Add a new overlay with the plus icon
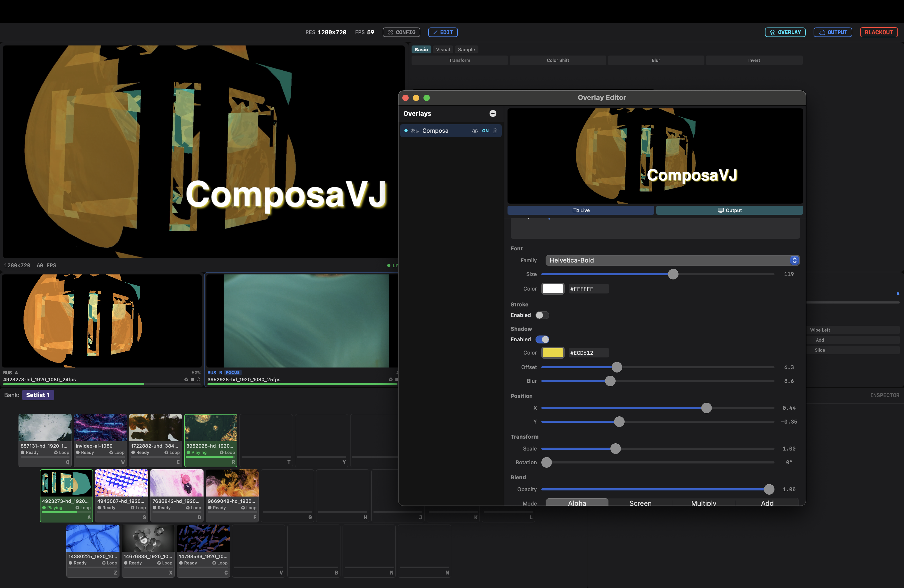The image size is (904, 588). coord(493,114)
